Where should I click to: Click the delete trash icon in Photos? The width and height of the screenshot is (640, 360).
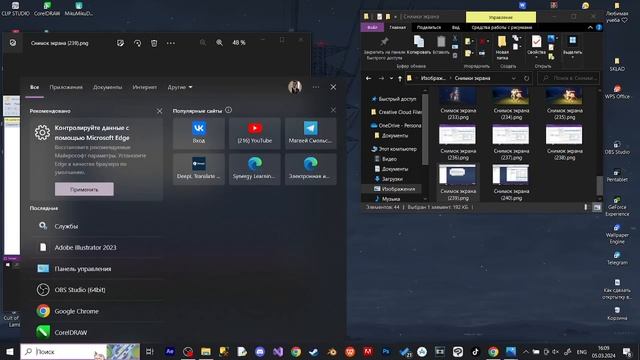(154, 43)
